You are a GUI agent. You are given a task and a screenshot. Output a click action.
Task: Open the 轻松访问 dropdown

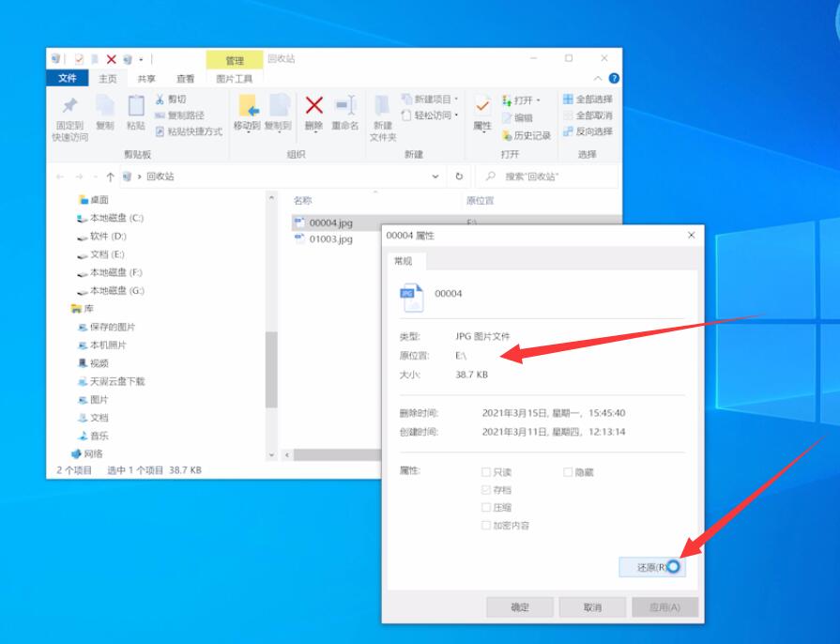click(x=430, y=115)
